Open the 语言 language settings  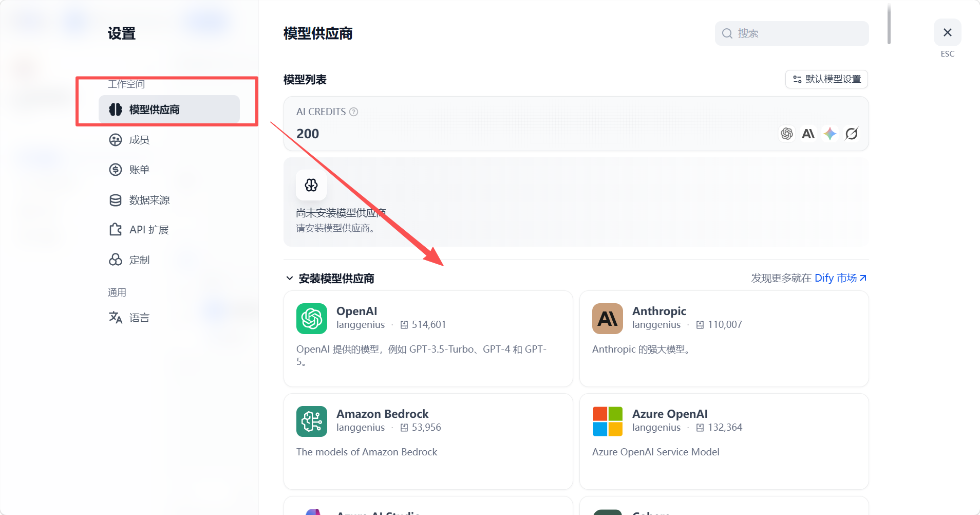169,318
